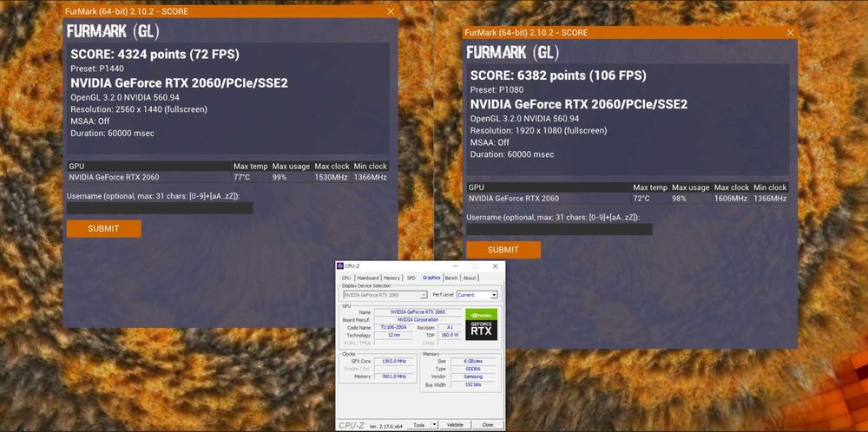Click the 1530MHz max clock value
The image size is (868, 432).
pos(332,177)
